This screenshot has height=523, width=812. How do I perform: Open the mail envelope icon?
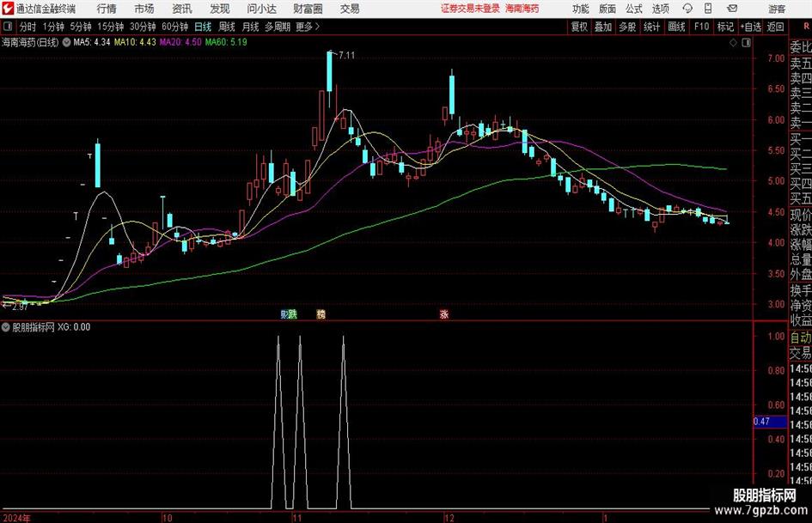pos(732,9)
